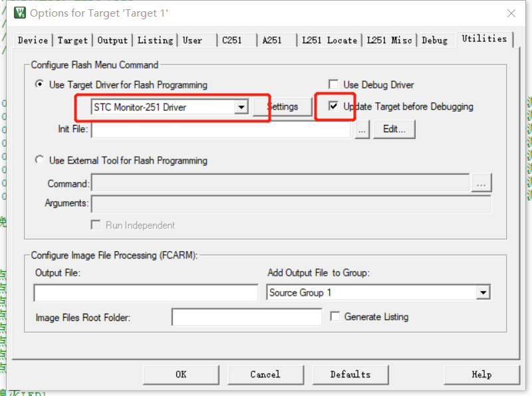532x396 pixels.
Task: Click the Image Files Root Folder field
Action: coord(247,318)
